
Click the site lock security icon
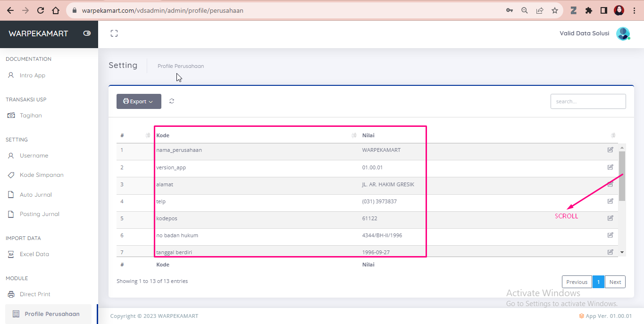(x=74, y=10)
